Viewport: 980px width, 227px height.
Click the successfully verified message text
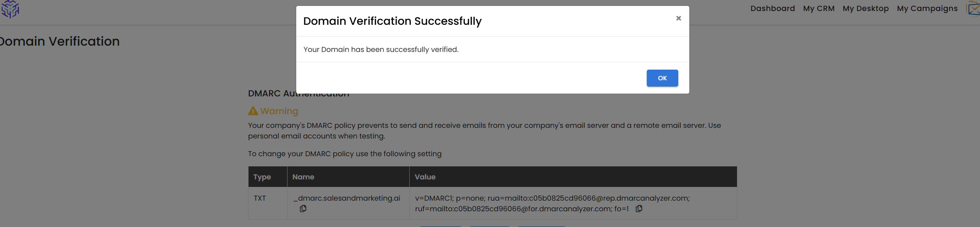pyautogui.click(x=381, y=50)
